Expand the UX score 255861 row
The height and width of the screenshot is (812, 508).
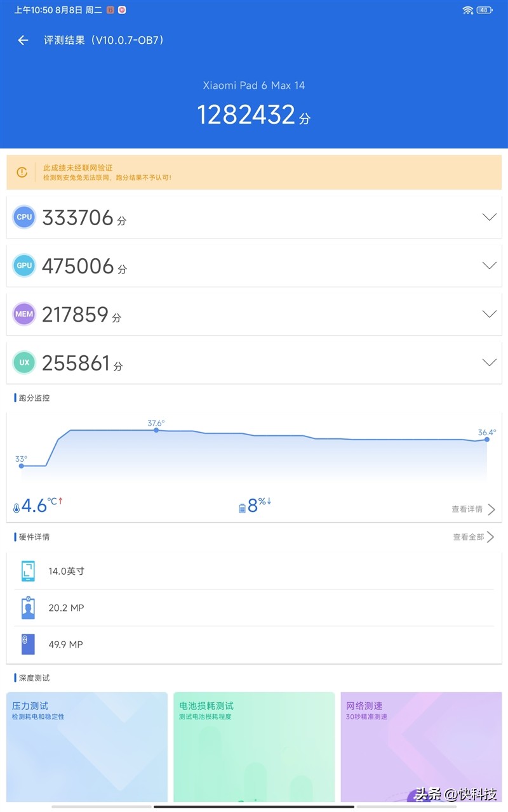(x=254, y=363)
